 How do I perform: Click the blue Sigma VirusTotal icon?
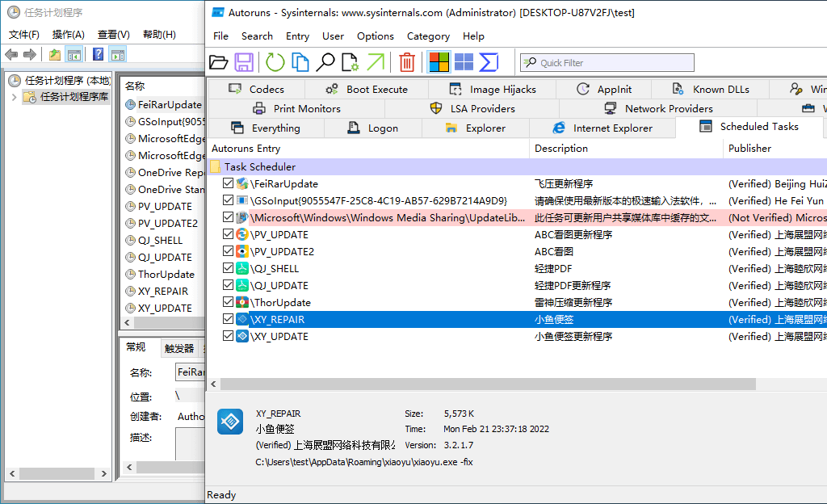click(x=489, y=62)
